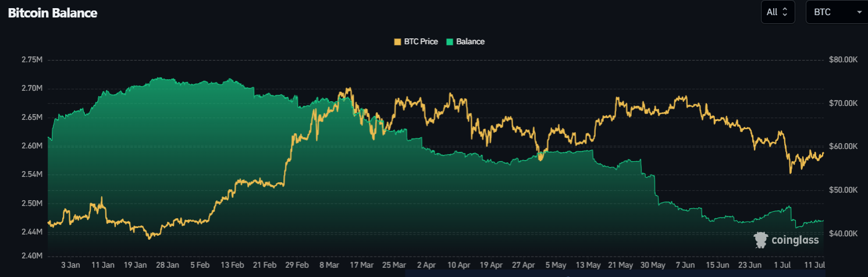Viewport: 868px width, 277px height.
Task: Click the 8 Mar date label
Action: tap(329, 265)
